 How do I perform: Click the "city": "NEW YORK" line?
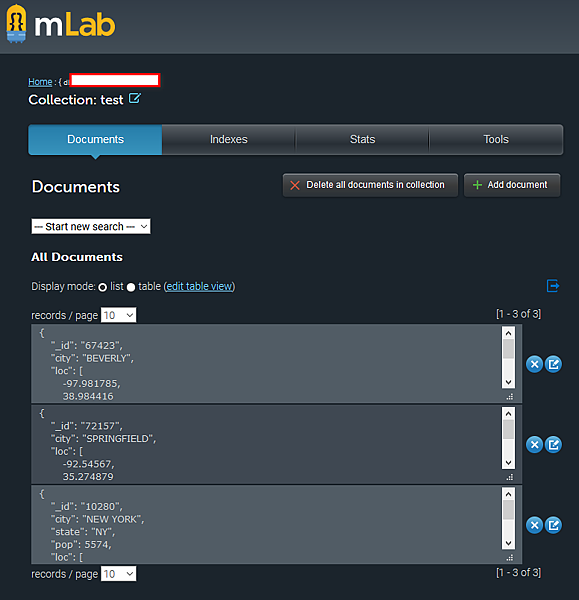coord(97,519)
